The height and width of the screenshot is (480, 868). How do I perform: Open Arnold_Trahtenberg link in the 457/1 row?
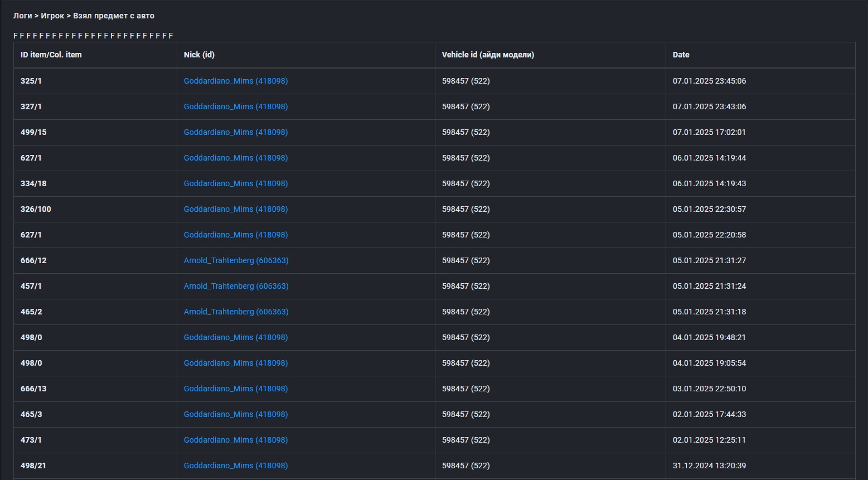236,286
